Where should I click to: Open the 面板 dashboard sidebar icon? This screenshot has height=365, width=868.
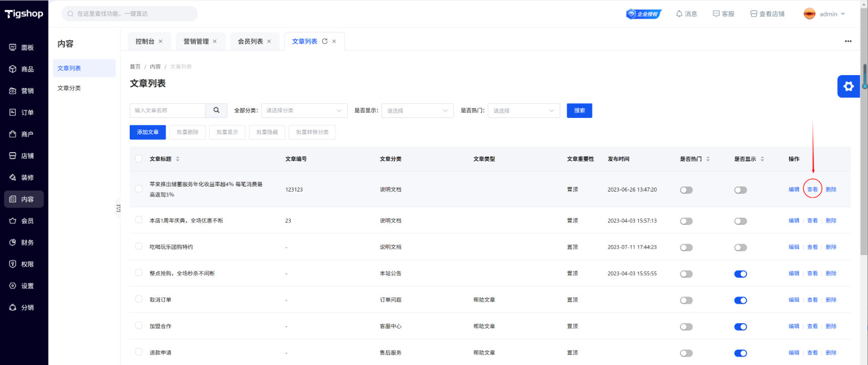[x=13, y=47]
